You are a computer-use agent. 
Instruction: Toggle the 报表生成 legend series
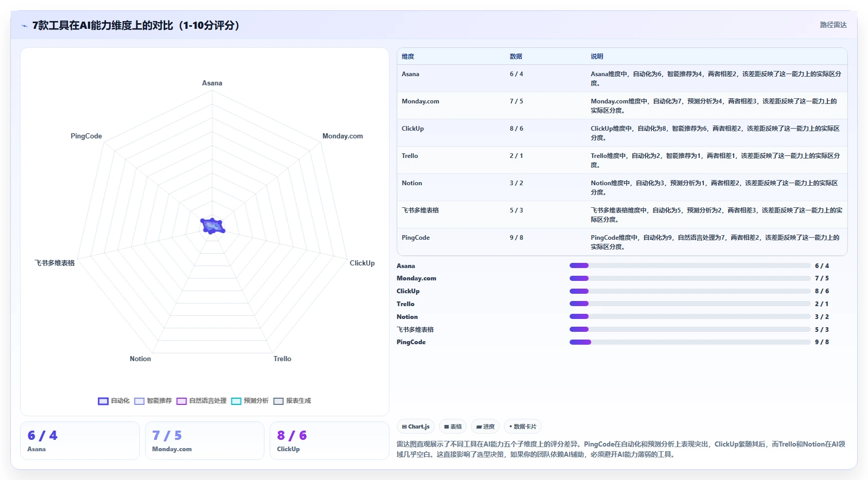[x=292, y=401]
